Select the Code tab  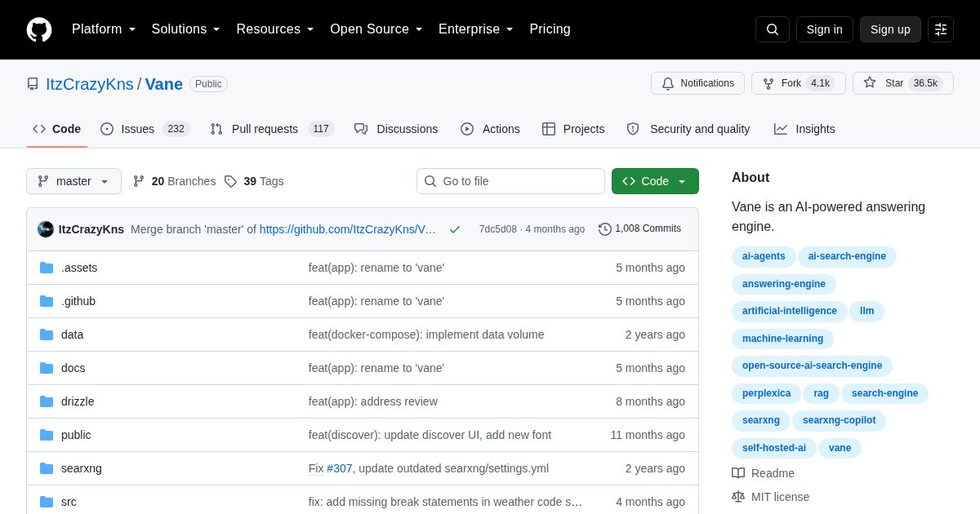(57, 129)
